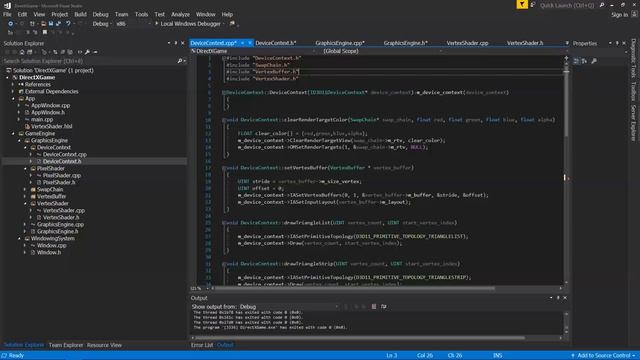Open the Build menu
The image size is (640, 360).
tap(80, 14)
